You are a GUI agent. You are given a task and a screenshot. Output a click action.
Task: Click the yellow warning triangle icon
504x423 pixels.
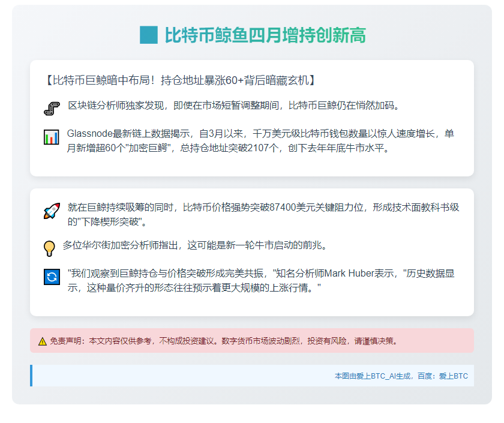coord(43,341)
